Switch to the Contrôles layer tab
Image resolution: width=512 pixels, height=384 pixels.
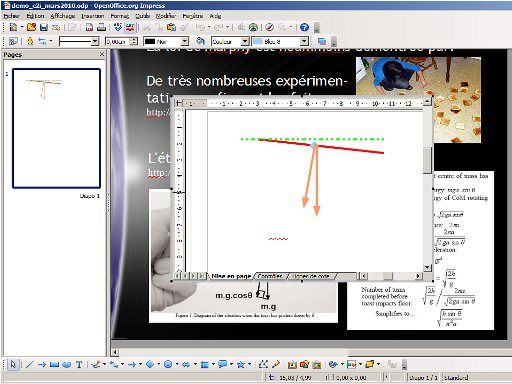coord(270,276)
